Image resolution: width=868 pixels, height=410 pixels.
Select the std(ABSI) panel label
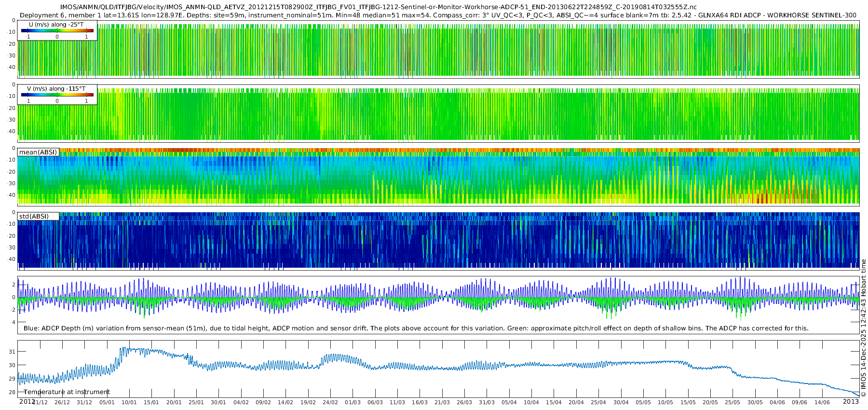pos(34,216)
